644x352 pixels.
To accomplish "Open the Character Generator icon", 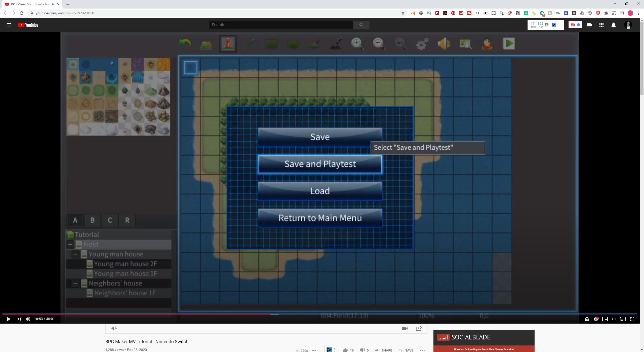I will pos(487,44).
